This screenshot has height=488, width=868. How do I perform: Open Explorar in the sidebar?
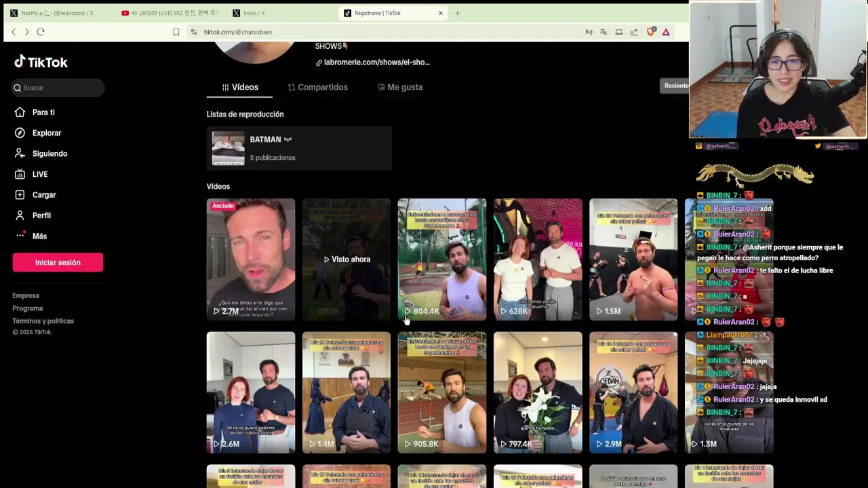click(47, 133)
